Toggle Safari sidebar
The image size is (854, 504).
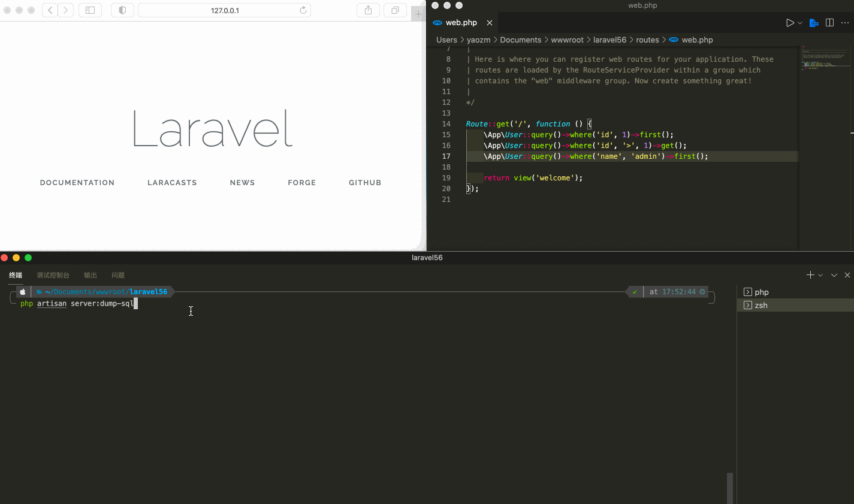click(x=90, y=10)
